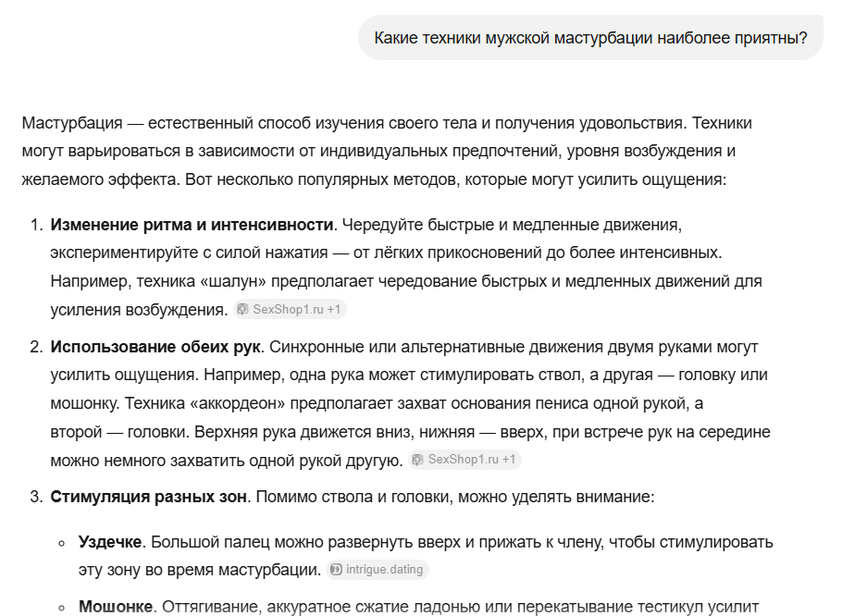This screenshot has width=867, height=616.
Task: Click the bullet before the 'Уздечке' sub-item
Action: click(x=61, y=543)
